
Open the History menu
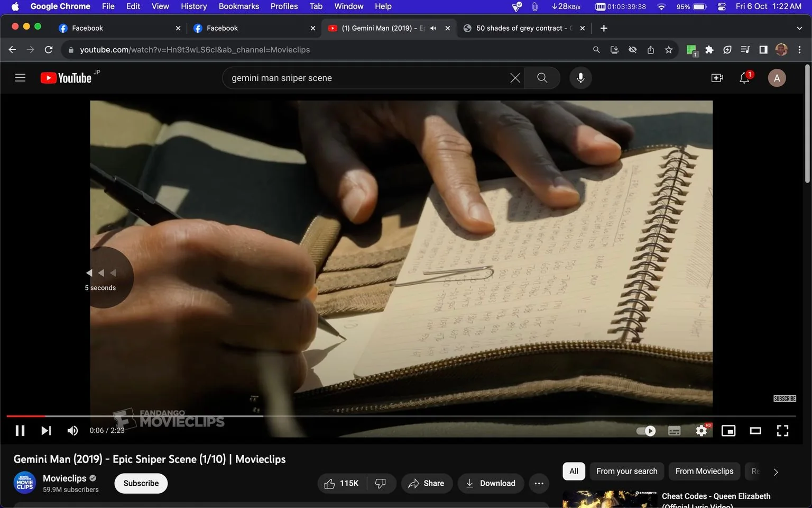pyautogui.click(x=193, y=6)
